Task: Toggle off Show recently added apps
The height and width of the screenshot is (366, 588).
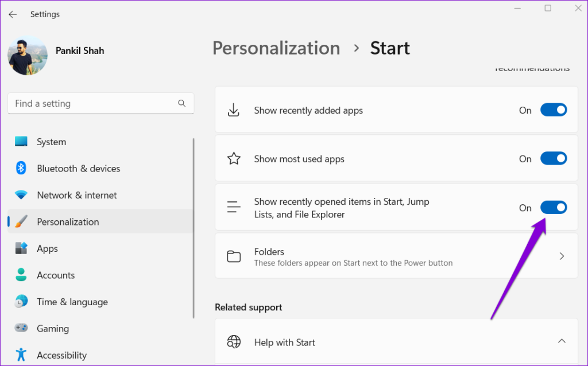Action: 553,110
